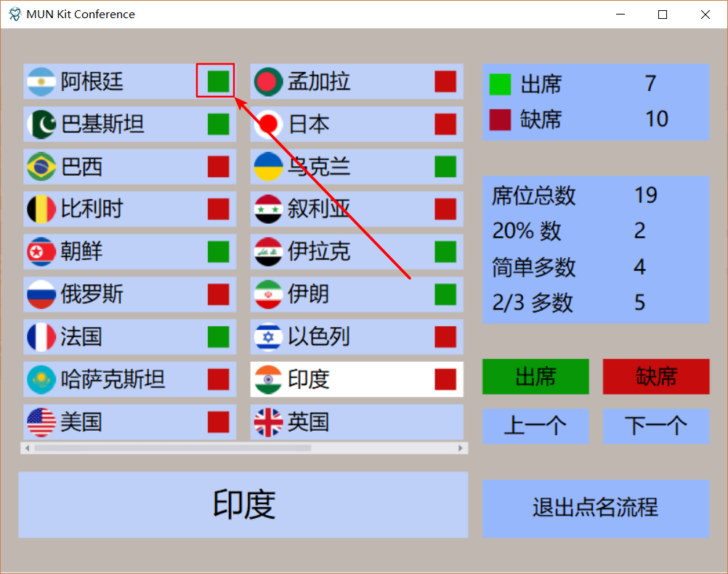The height and width of the screenshot is (574, 728).
Task: Click the Pakistan flag icon
Action: [41, 124]
